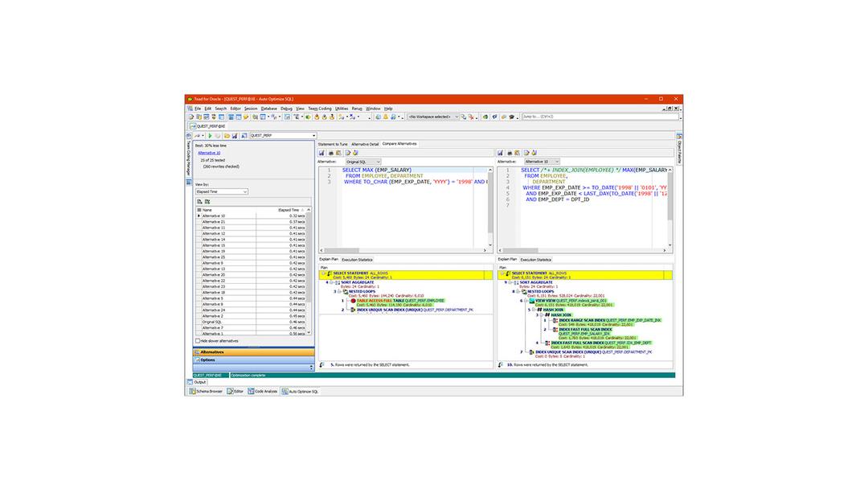The width and height of the screenshot is (868, 489).
Task: Click the open folder icon in the optimizer toolbar
Action: (227, 136)
